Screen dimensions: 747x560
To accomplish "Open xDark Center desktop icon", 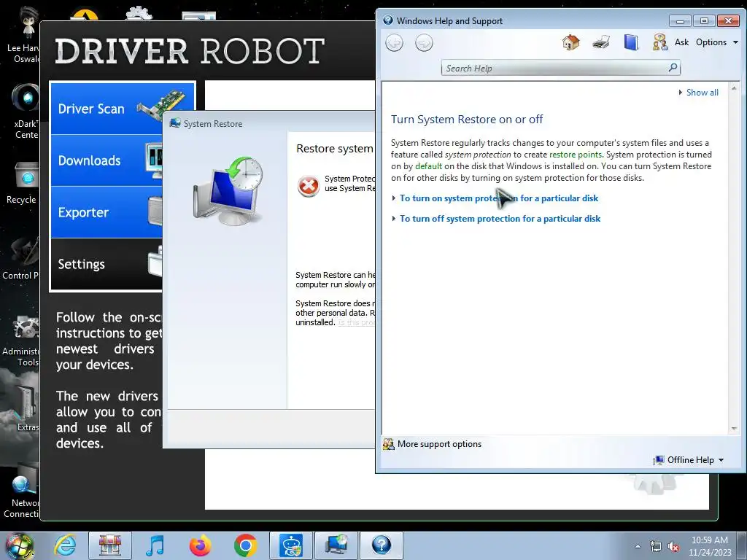I will pyautogui.click(x=24, y=111).
